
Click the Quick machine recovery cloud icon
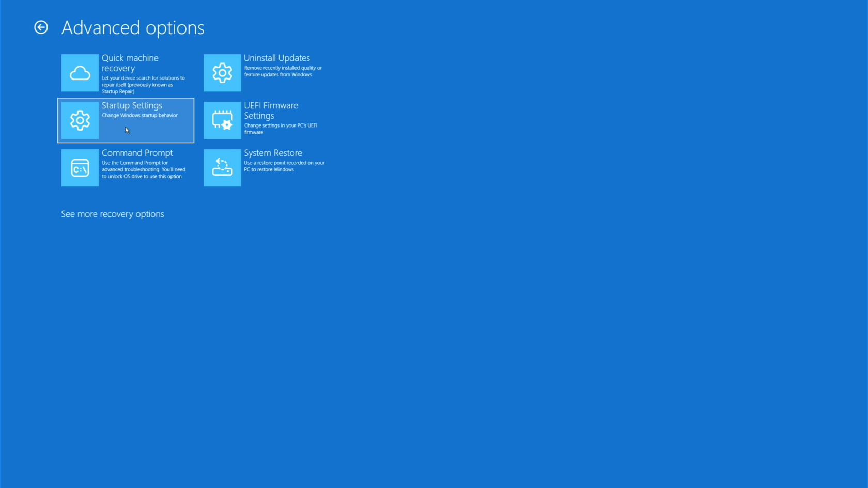[80, 73]
